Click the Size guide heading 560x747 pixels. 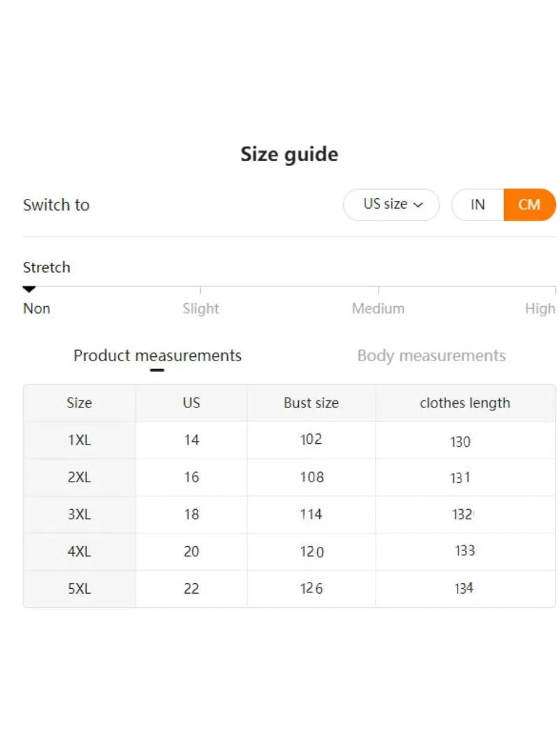(x=289, y=154)
